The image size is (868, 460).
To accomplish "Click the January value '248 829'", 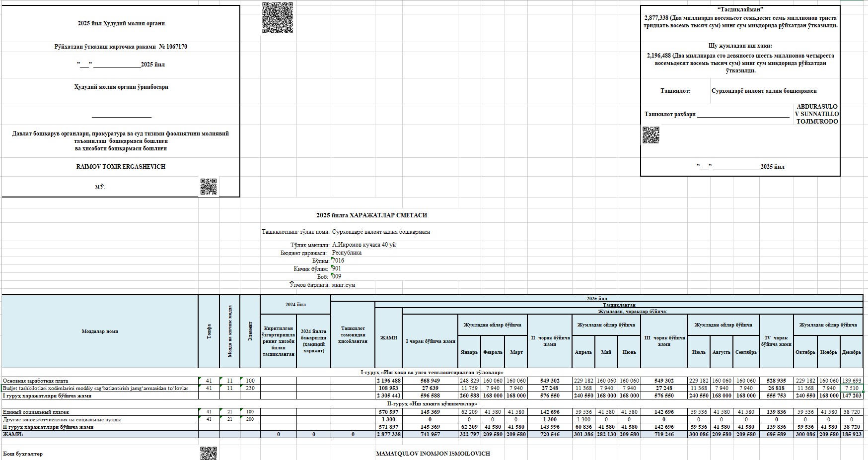I will (469, 381).
